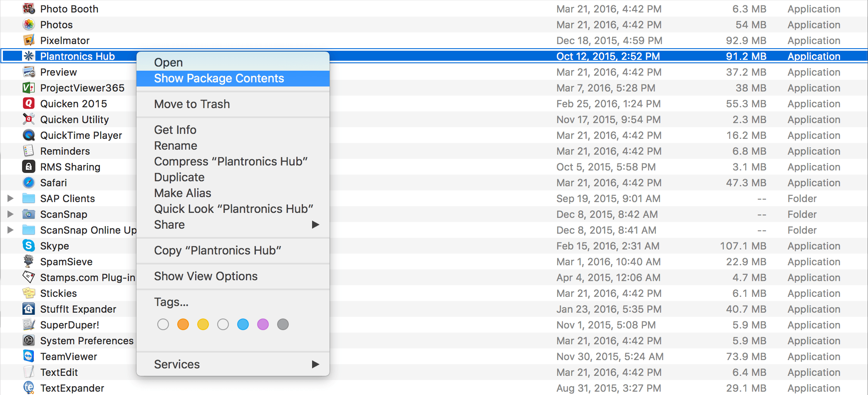Click the TeamViewer app icon
The width and height of the screenshot is (868, 395).
29,356
